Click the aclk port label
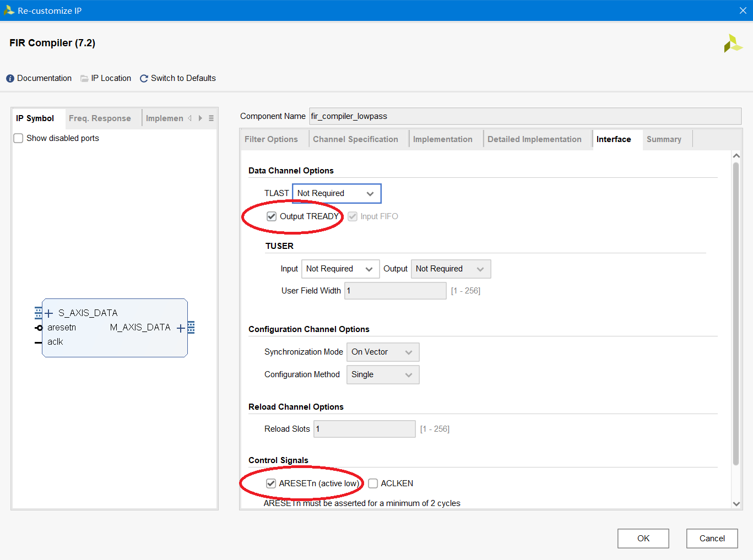 (x=55, y=342)
